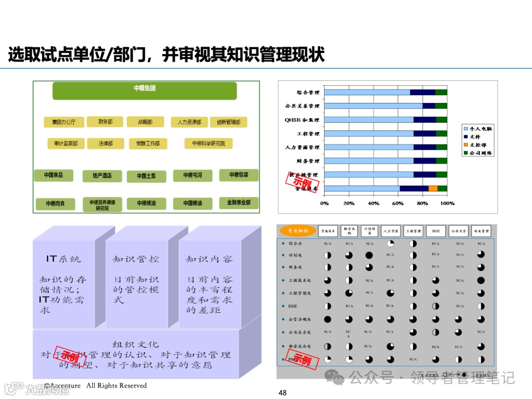Select the 中国粮油 box
The height and width of the screenshot is (399, 532).
tap(193, 203)
